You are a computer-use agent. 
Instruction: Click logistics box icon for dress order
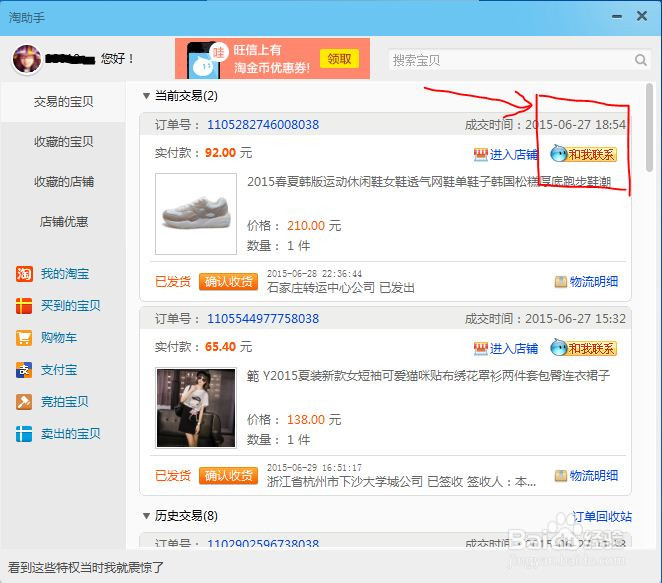561,476
